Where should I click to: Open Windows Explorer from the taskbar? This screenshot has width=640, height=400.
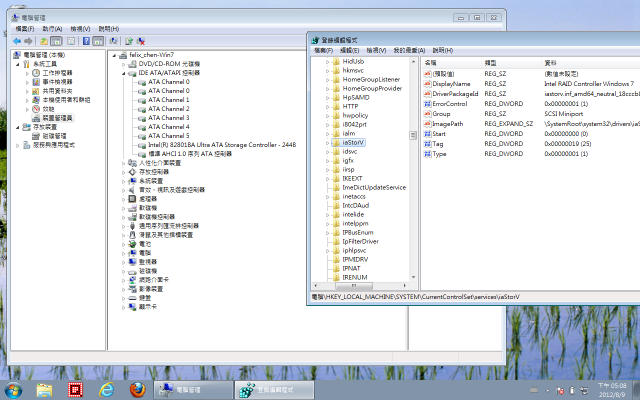pos(44,390)
